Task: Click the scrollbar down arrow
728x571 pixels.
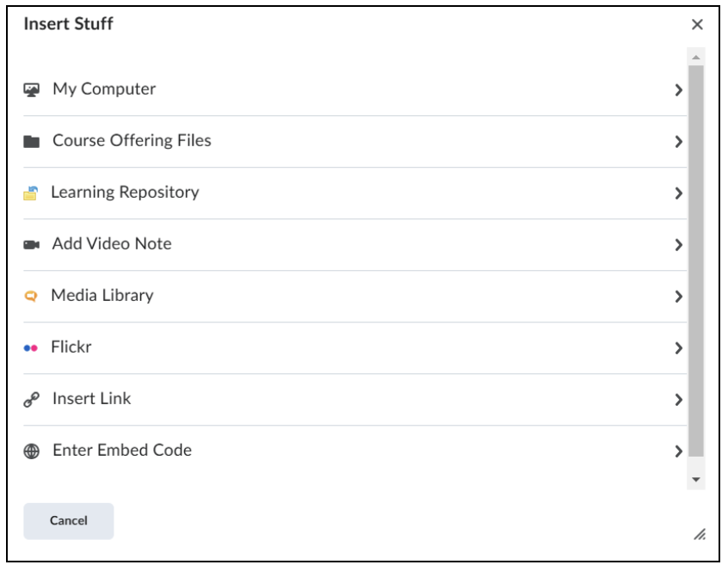Action: coord(695,480)
